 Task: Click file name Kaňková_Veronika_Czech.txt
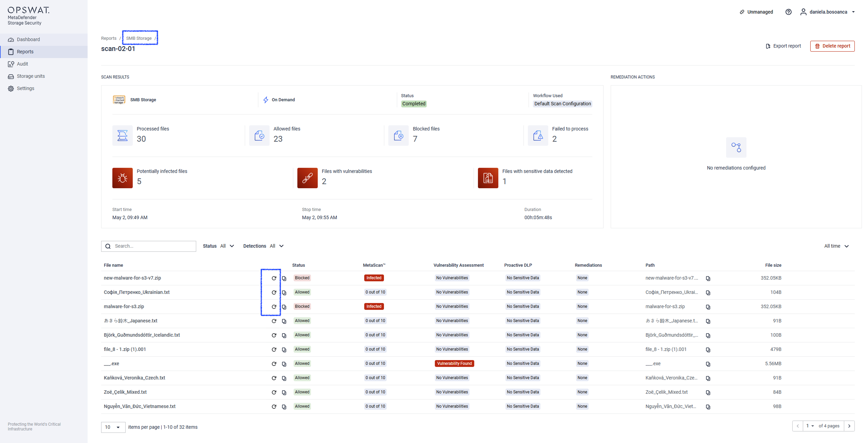click(x=134, y=378)
